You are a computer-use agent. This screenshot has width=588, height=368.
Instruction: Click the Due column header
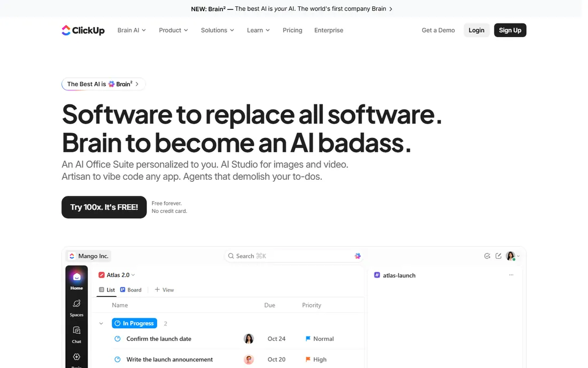tap(269, 305)
